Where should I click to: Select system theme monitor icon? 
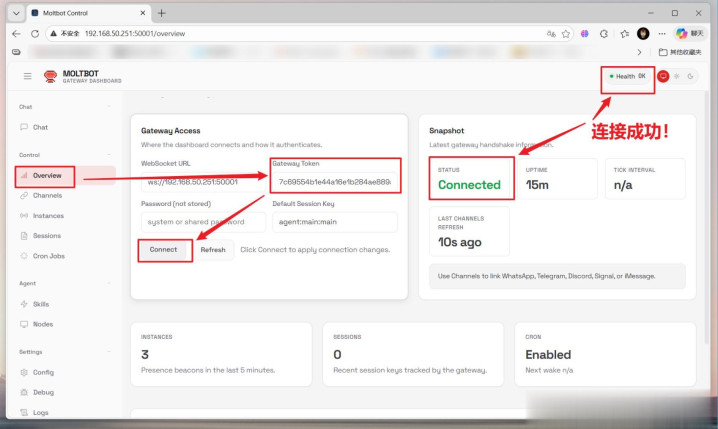pyautogui.click(x=663, y=76)
